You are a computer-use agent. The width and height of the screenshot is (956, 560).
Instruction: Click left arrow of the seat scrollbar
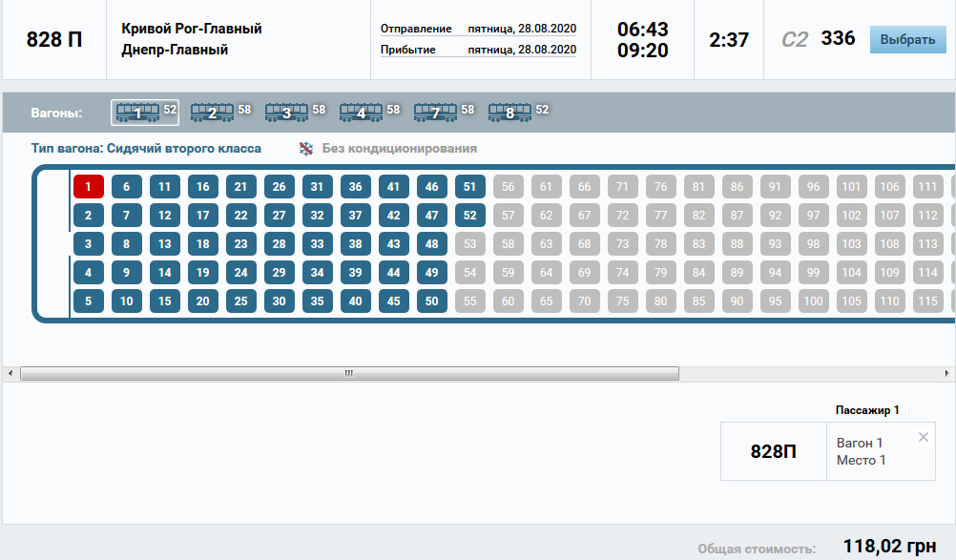(x=10, y=372)
